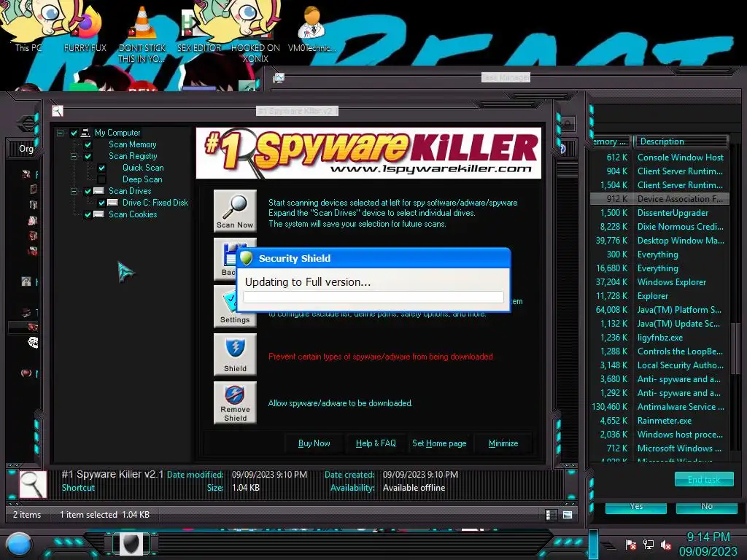The image size is (747, 560).
Task: Uncheck the Quick Scan checkbox
Action: 101,168
